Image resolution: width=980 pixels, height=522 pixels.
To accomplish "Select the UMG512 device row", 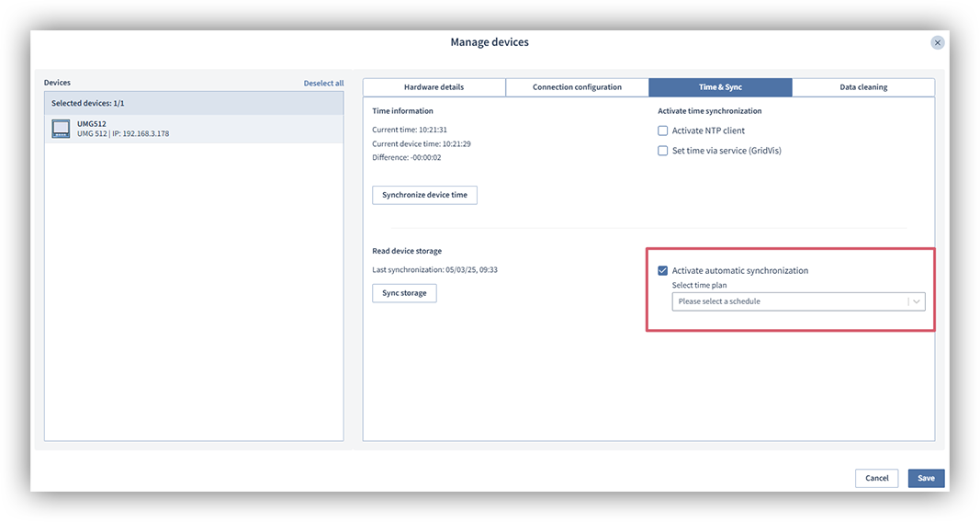I will [194, 129].
